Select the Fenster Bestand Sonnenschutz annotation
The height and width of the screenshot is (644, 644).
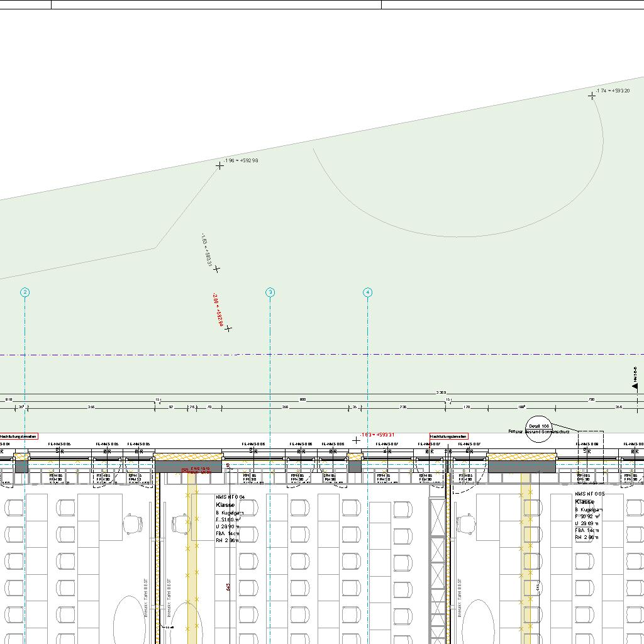tap(539, 432)
